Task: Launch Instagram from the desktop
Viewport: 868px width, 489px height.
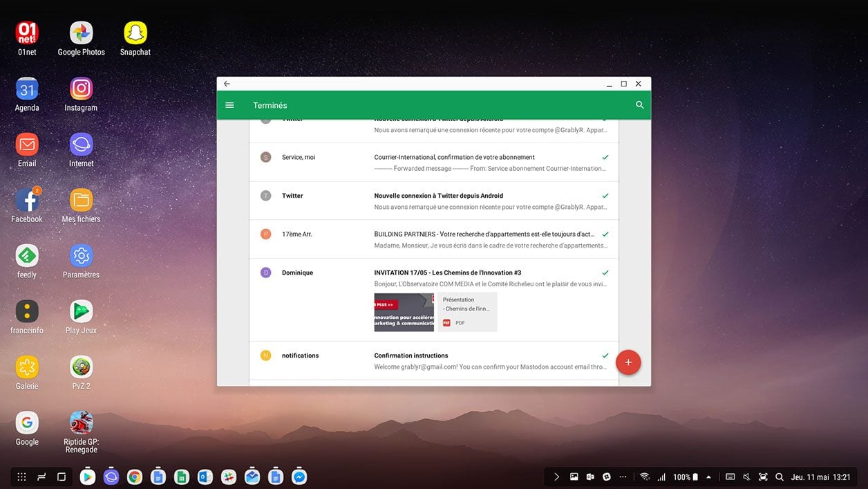Action: point(81,95)
